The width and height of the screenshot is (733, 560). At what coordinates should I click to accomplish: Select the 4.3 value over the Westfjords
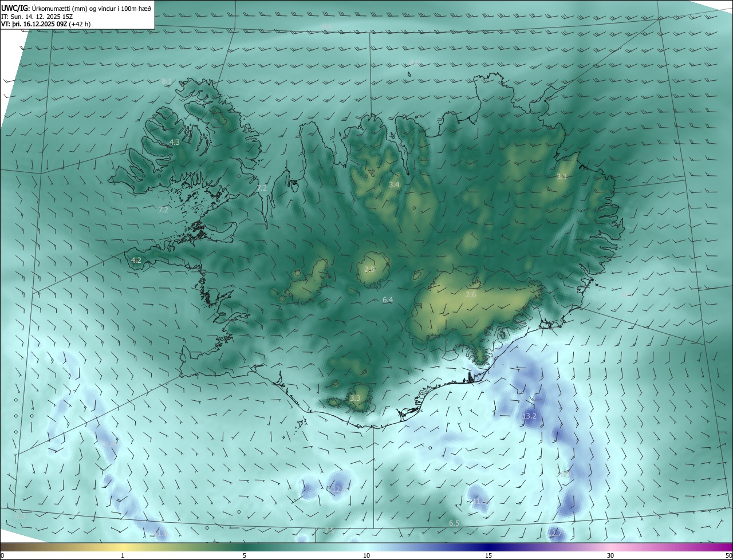tap(175, 142)
